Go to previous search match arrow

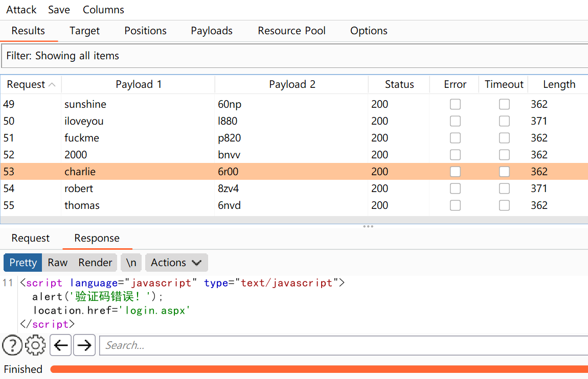tap(61, 345)
